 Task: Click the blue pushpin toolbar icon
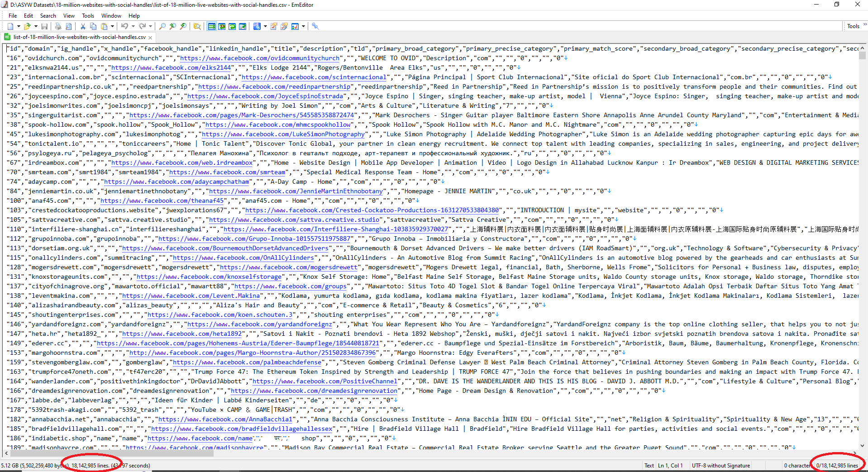pyautogui.click(x=315, y=26)
